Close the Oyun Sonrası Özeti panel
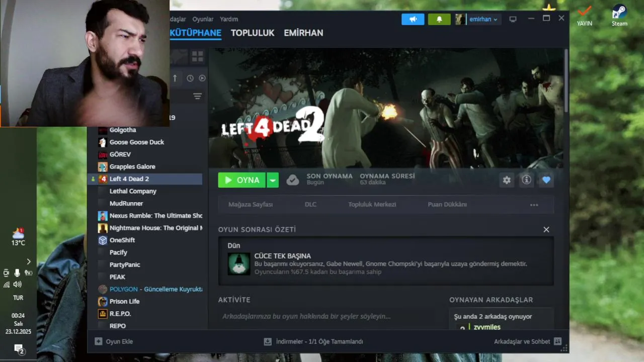644x362 pixels. coord(546,230)
